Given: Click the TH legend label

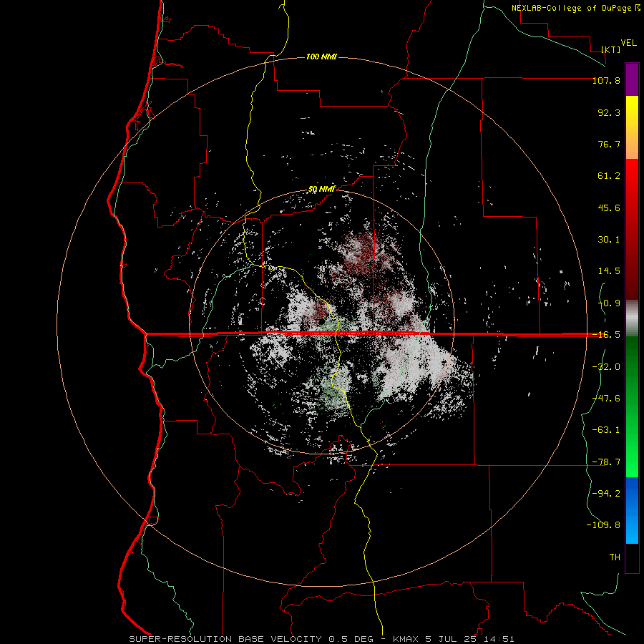Looking at the screenshot, I should 615,557.
